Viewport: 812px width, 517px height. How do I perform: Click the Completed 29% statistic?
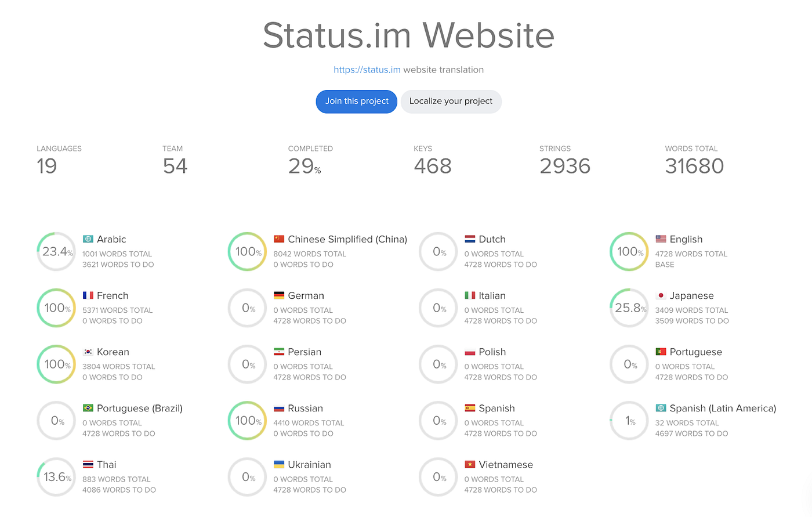point(304,167)
